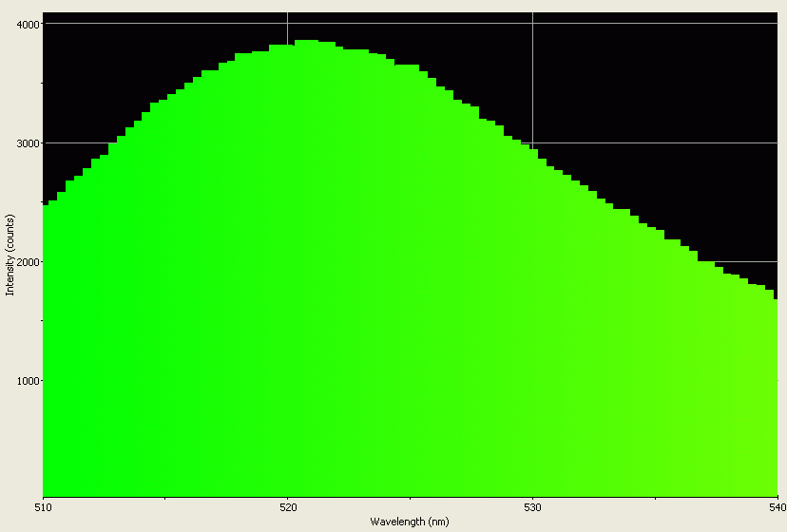Click the 520 wavelength axis label

click(288, 507)
